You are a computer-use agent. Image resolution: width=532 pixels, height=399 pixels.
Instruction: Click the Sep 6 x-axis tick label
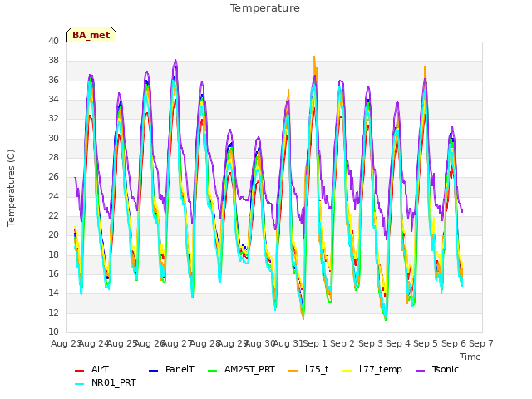tap(454, 343)
